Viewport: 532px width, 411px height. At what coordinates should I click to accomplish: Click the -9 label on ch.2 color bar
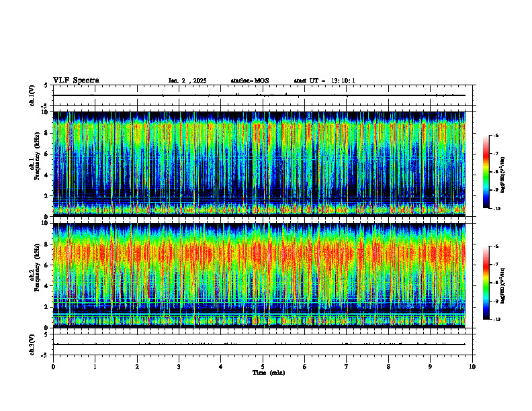(496, 301)
